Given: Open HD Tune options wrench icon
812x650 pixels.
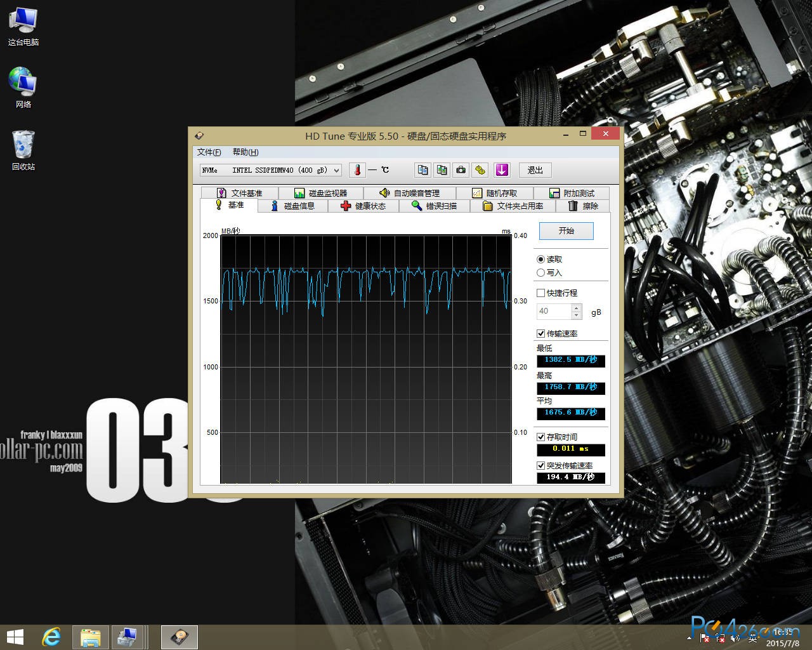Looking at the screenshot, I should pos(480,170).
